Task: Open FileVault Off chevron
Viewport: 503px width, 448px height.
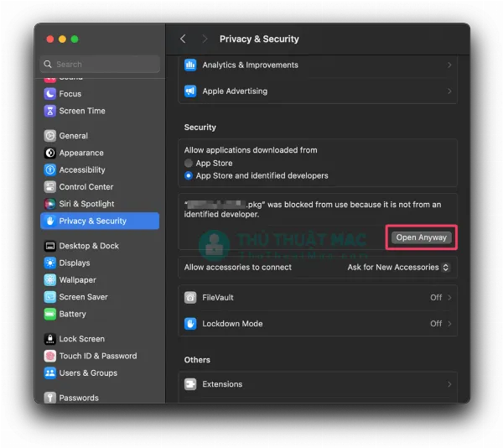Action: pos(449,298)
